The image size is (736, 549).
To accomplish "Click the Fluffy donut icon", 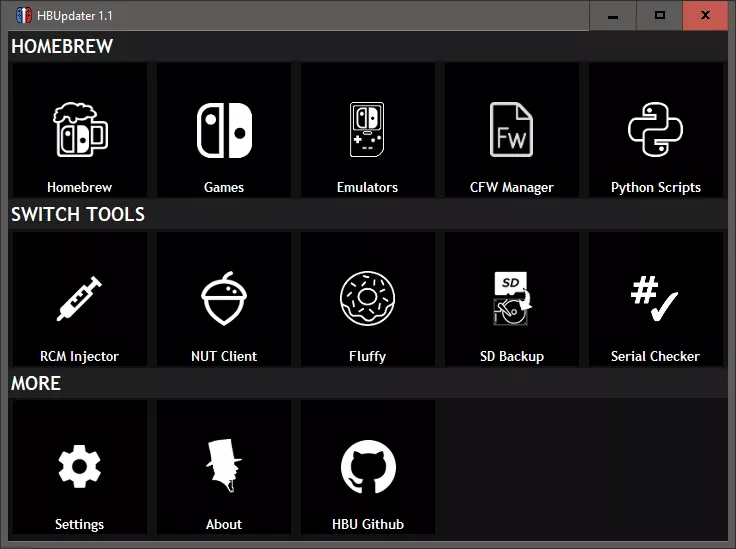I will [367, 299].
